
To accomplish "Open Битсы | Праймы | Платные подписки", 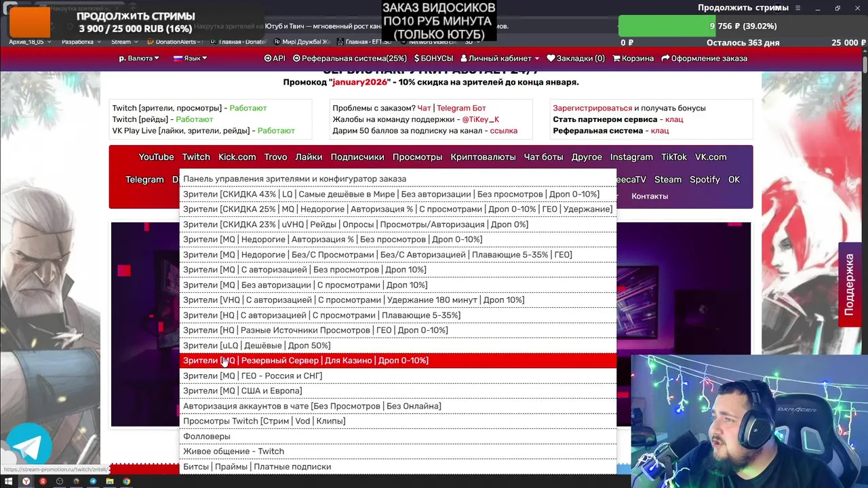I will (398, 466).
